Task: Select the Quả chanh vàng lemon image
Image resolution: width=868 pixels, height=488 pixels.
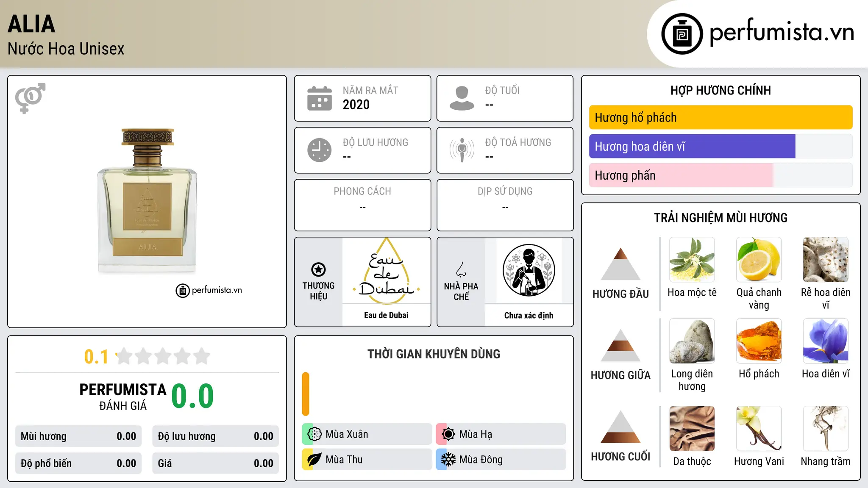Action: pyautogui.click(x=759, y=260)
